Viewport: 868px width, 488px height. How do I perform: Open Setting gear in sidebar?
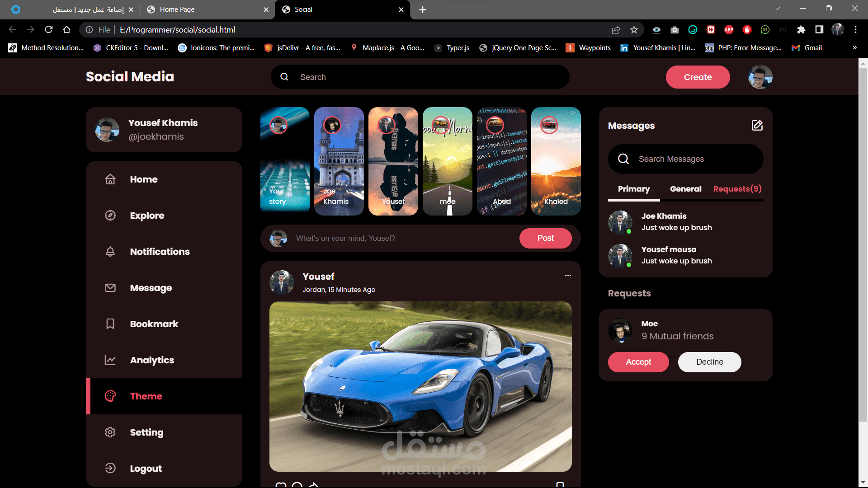110,432
